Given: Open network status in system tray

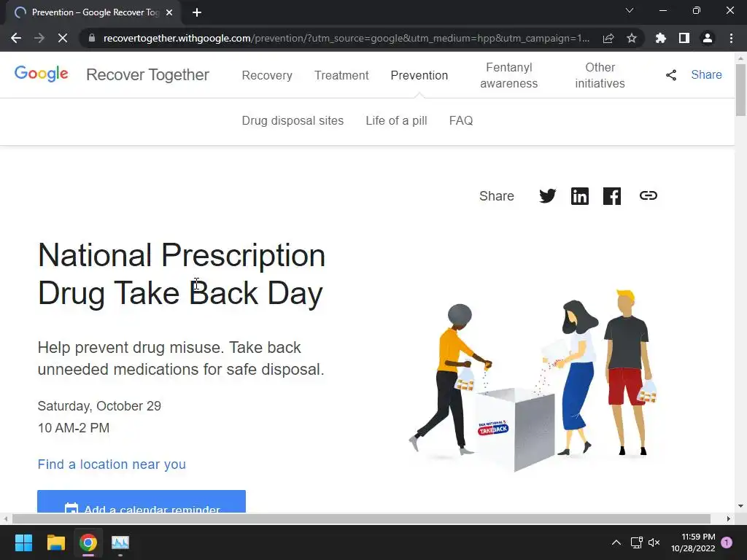Looking at the screenshot, I should point(636,542).
